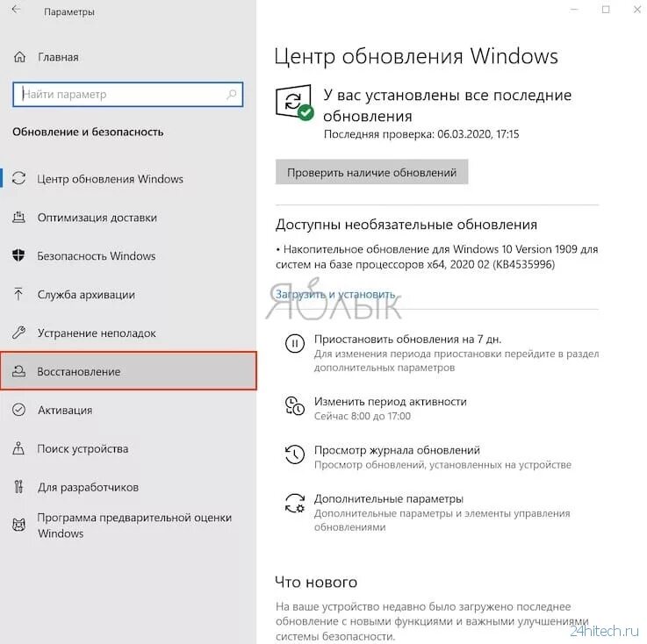Click the pause updates icon
The height and width of the screenshot is (644, 647).
pos(295,343)
